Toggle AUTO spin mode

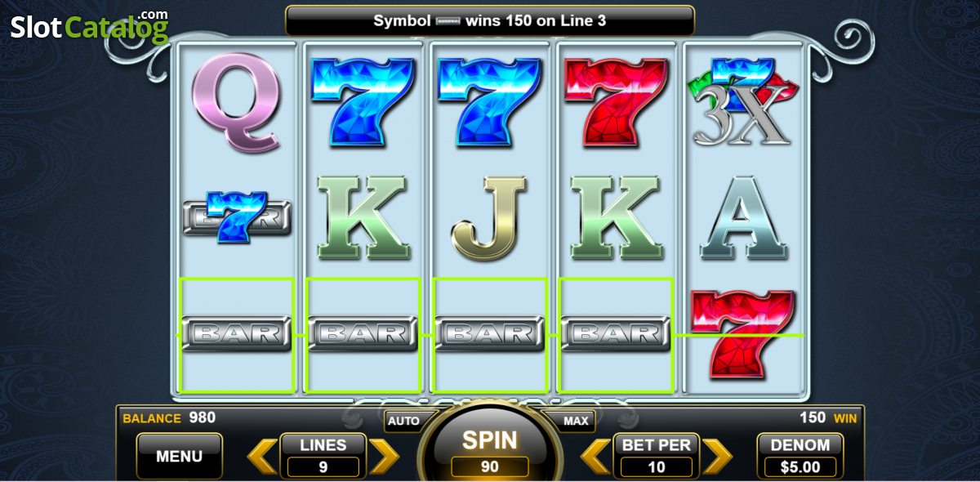[403, 422]
